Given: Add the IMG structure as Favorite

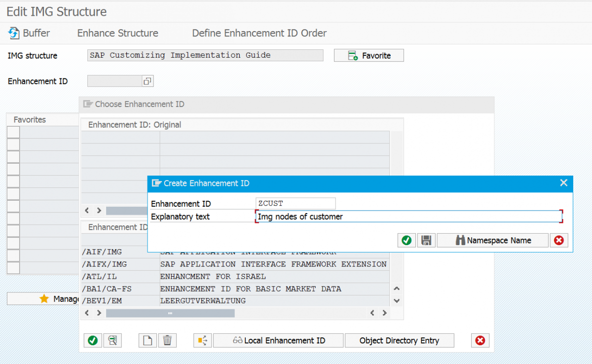Looking at the screenshot, I should coord(369,55).
